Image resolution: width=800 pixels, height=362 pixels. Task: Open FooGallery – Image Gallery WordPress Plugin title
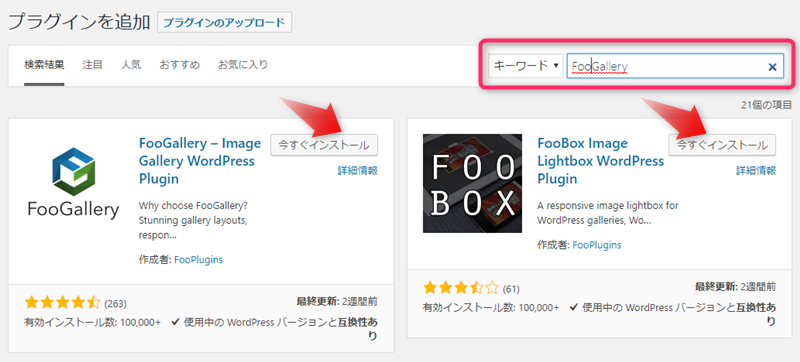tap(199, 161)
